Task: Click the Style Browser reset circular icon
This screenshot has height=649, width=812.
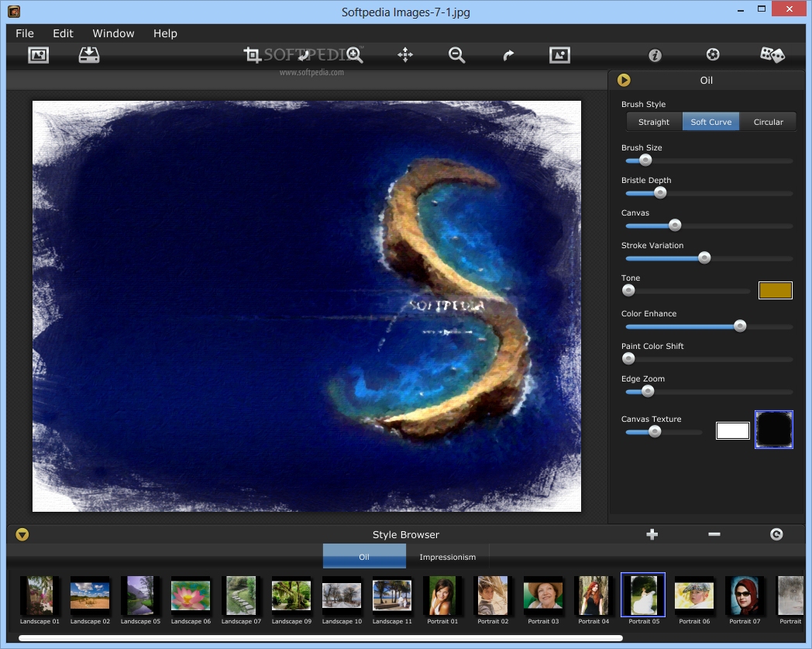Action: coord(776,534)
